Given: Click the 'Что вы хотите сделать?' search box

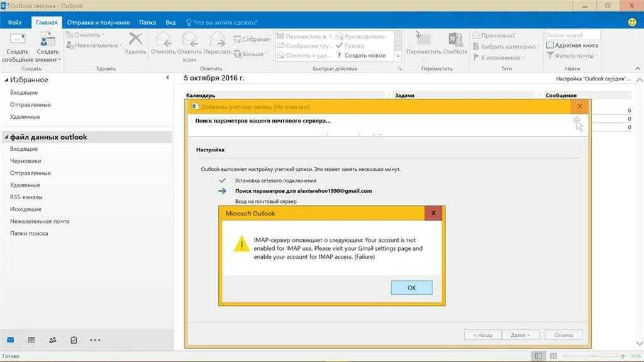Looking at the screenshot, I should [222, 22].
